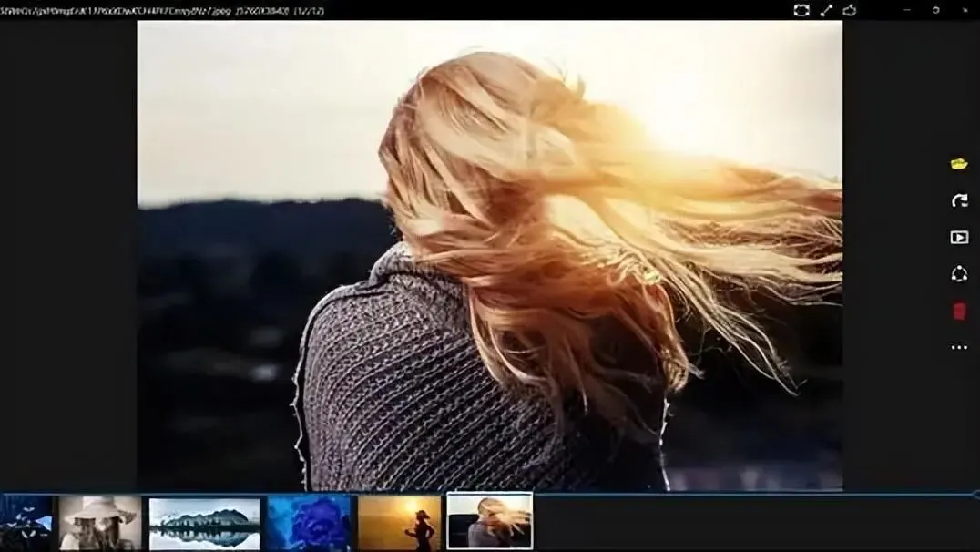The width and height of the screenshot is (980, 552).
Task: Open the woman in hat thumbnail
Action: coord(100,523)
